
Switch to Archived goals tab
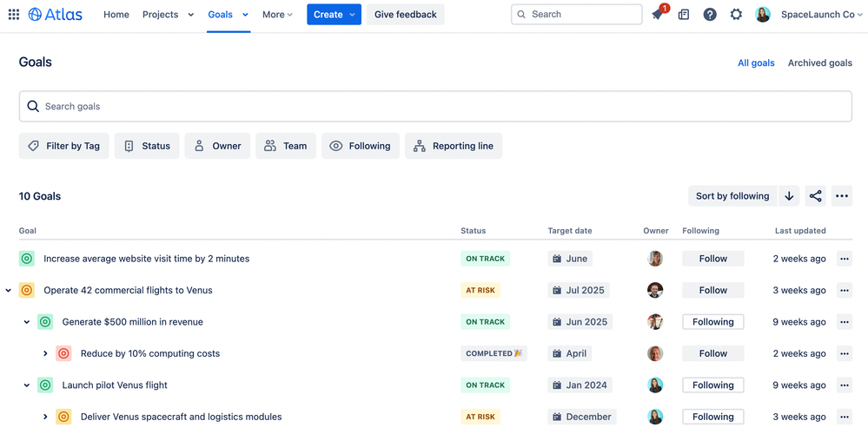820,63
